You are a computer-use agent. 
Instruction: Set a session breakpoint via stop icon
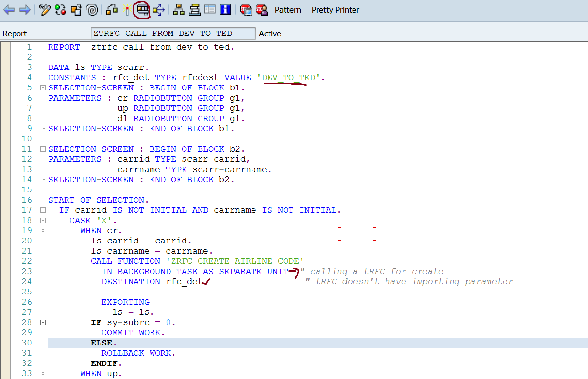coord(246,9)
